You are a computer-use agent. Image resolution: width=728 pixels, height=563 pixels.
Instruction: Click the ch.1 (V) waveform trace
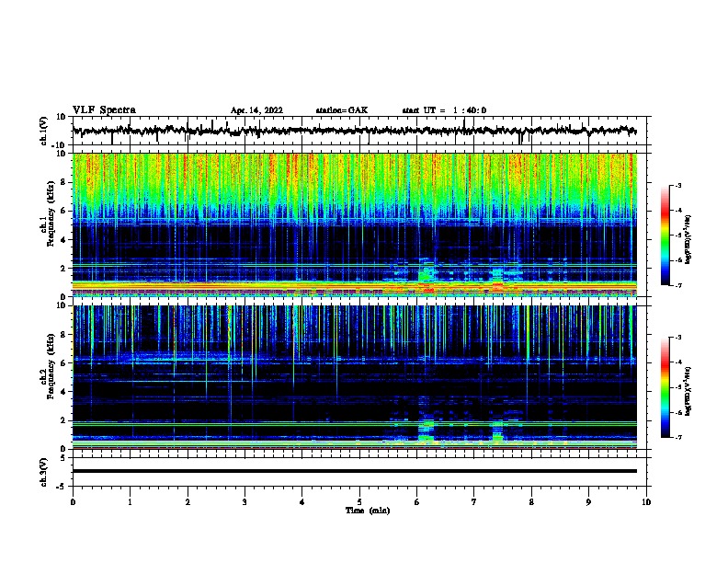[354, 131]
